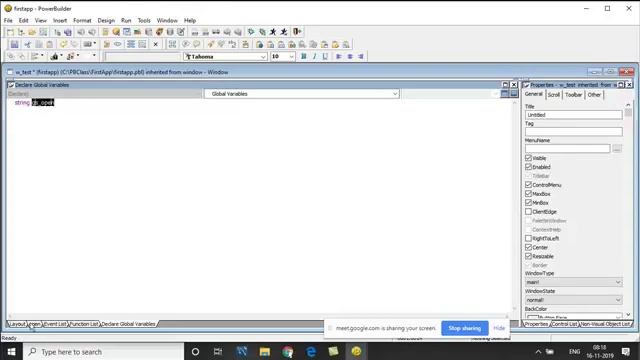Screen dimensions: 640x360
Task: Toggle Bold formatting
Action: pos(304,56)
